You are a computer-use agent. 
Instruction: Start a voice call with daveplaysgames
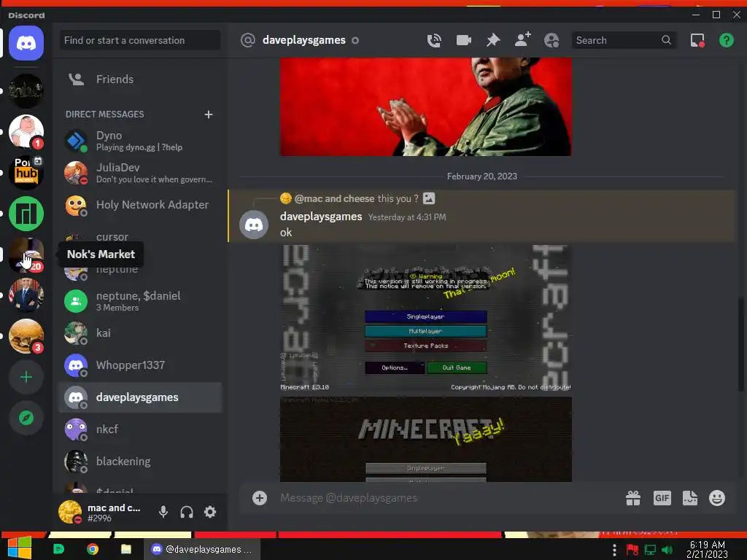click(x=434, y=41)
